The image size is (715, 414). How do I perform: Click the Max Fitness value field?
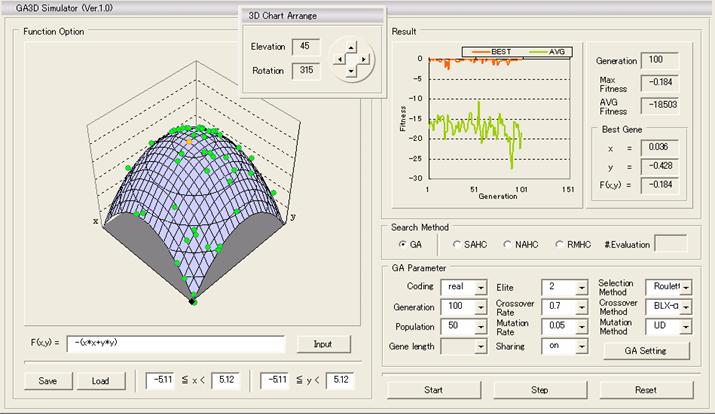point(659,83)
